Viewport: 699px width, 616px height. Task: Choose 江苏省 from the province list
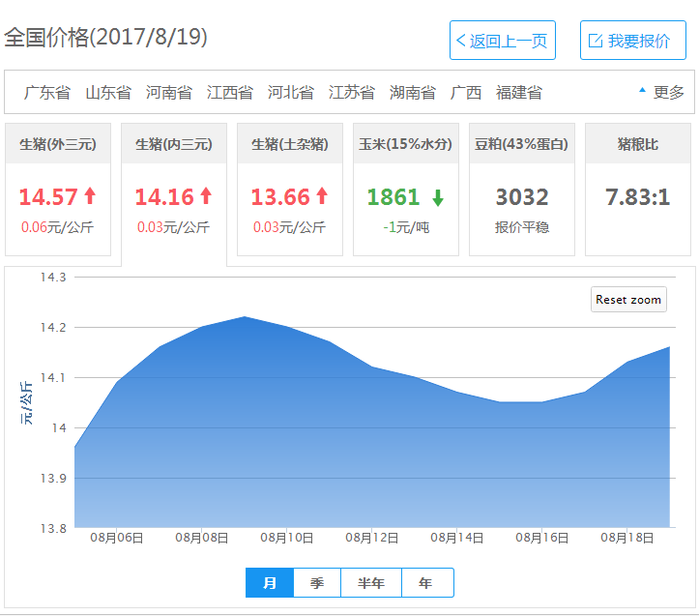click(x=352, y=93)
